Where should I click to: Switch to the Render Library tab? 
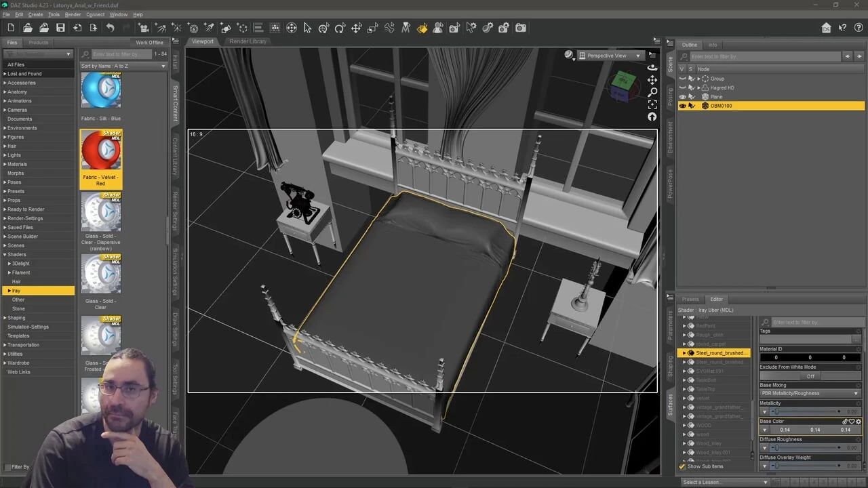point(248,41)
